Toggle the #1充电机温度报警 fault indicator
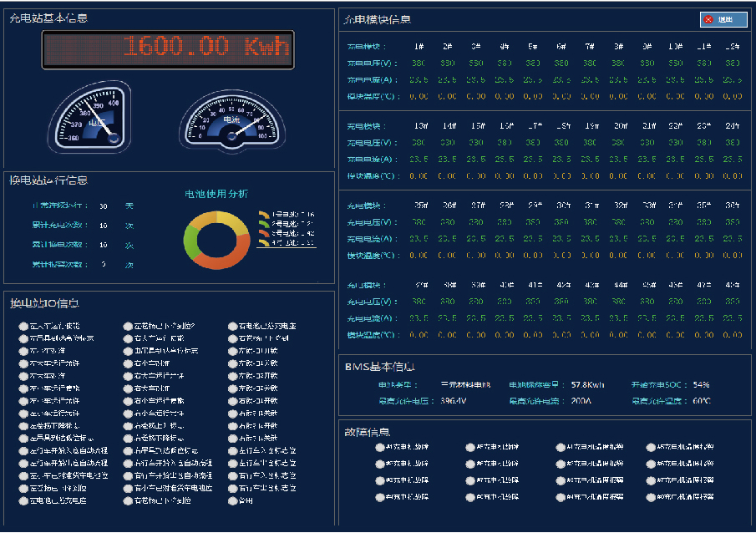This screenshot has width=756, height=533. point(561,447)
